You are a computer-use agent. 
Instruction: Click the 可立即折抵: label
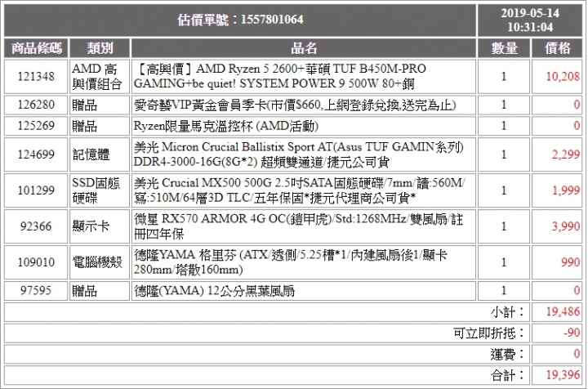point(488,333)
